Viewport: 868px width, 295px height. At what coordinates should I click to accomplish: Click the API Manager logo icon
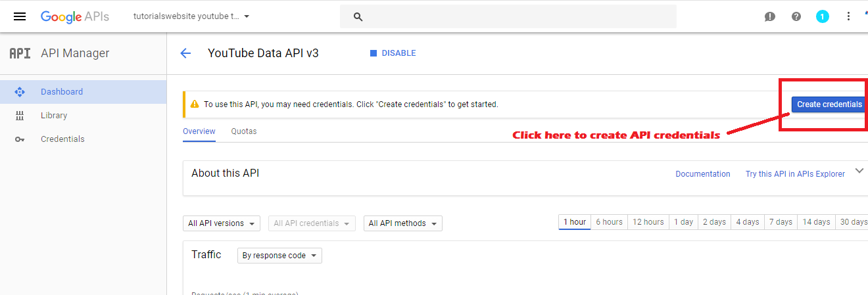[20, 53]
